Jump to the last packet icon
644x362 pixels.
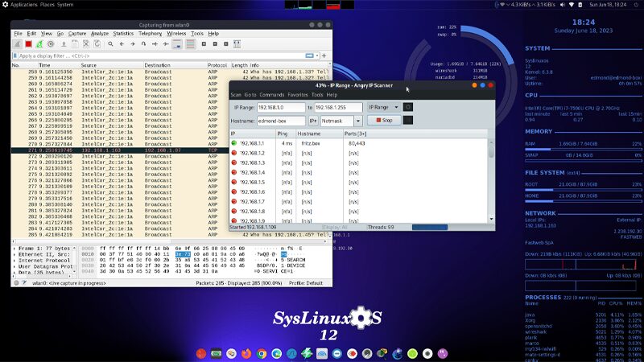166,44
